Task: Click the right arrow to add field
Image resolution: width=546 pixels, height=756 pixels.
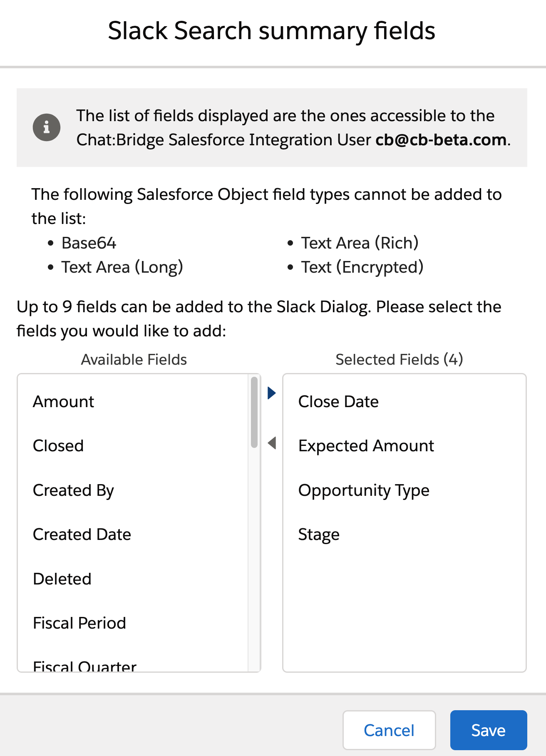Action: (x=272, y=393)
